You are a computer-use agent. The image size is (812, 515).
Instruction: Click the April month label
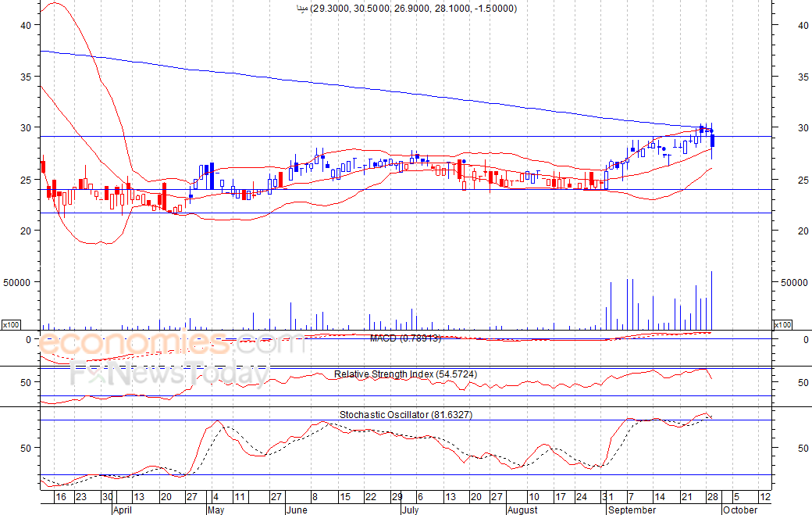point(123,510)
